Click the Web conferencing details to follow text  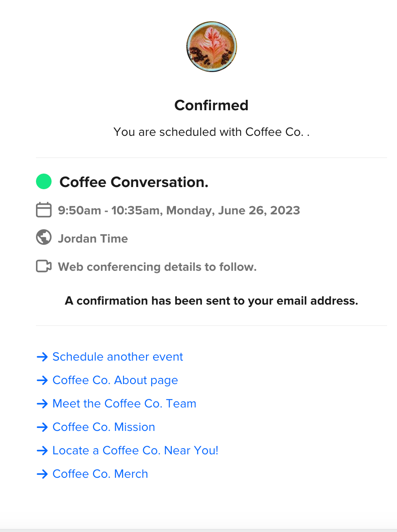pyautogui.click(x=157, y=266)
